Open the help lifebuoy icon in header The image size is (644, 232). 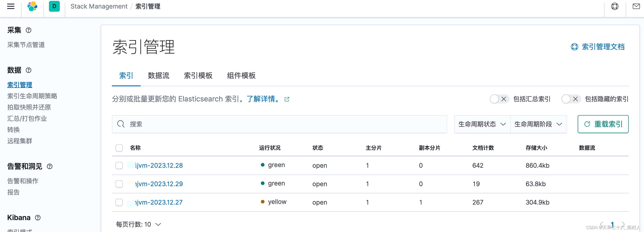click(615, 6)
